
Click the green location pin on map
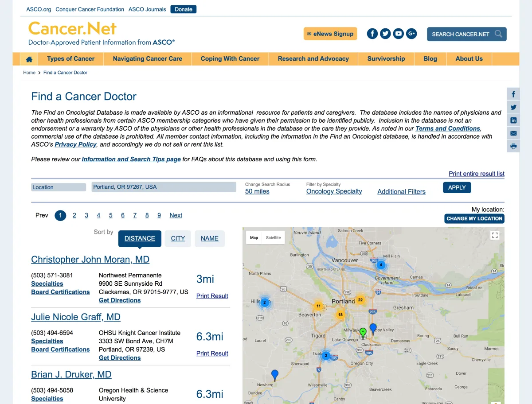point(363,333)
